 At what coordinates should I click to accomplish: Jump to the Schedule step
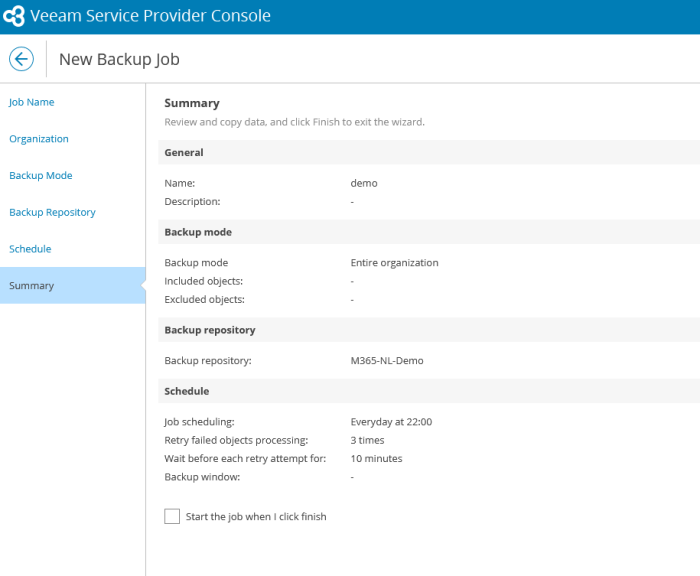(30, 249)
